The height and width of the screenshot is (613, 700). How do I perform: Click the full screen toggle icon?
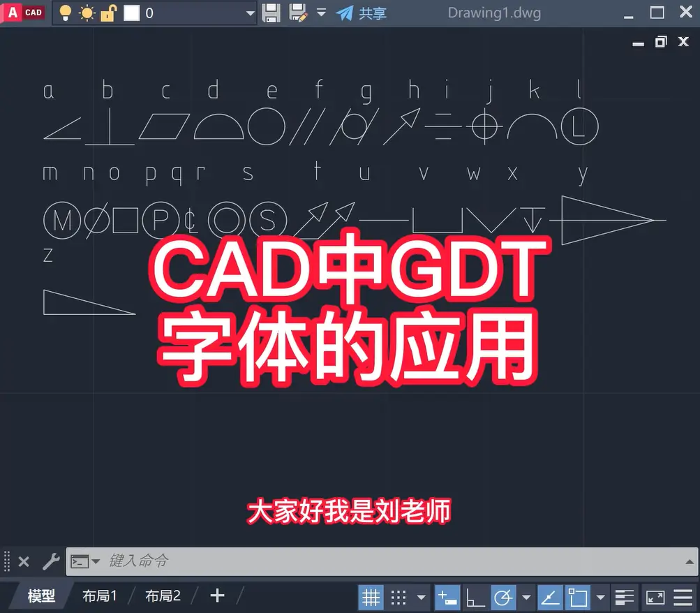[655, 598]
